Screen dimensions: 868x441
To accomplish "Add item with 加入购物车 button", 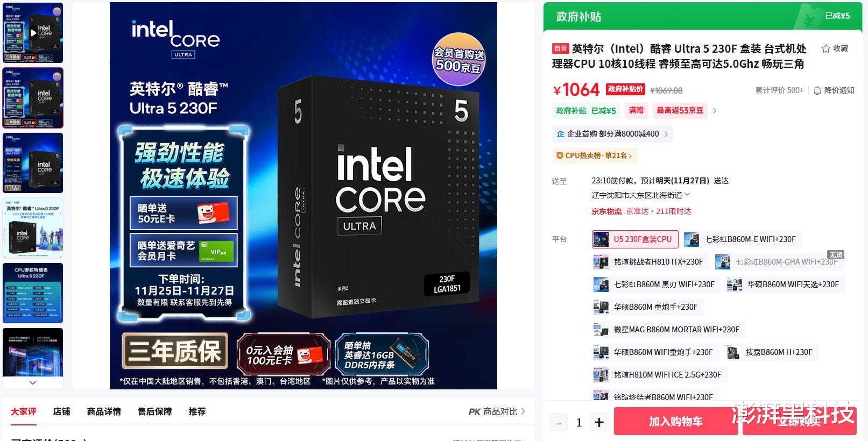I will pyautogui.click(x=676, y=422).
